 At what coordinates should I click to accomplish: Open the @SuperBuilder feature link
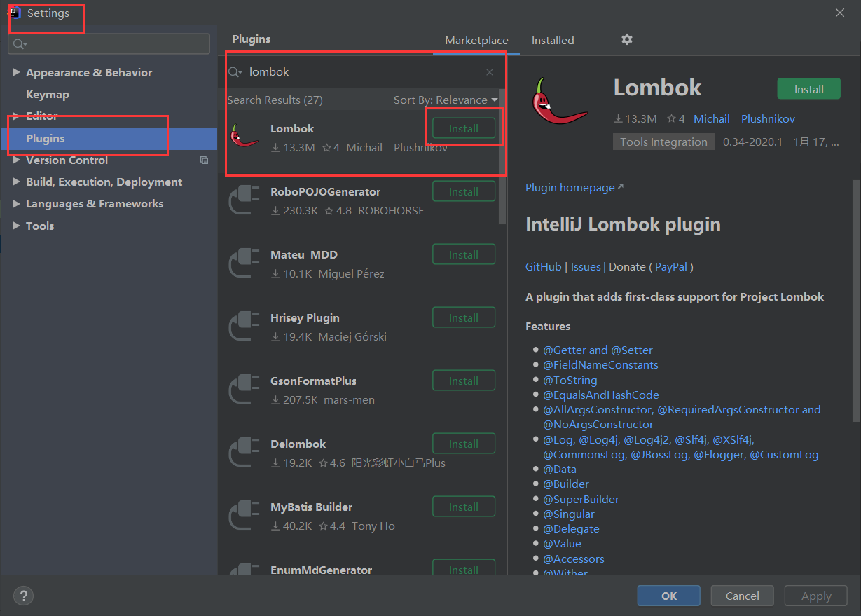[581, 500]
